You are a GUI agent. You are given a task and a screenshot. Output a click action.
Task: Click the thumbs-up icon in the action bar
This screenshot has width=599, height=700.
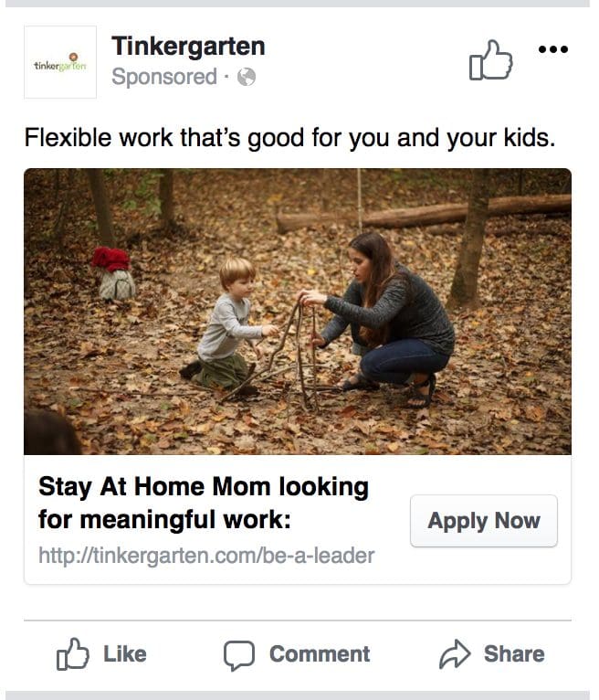coord(71,654)
